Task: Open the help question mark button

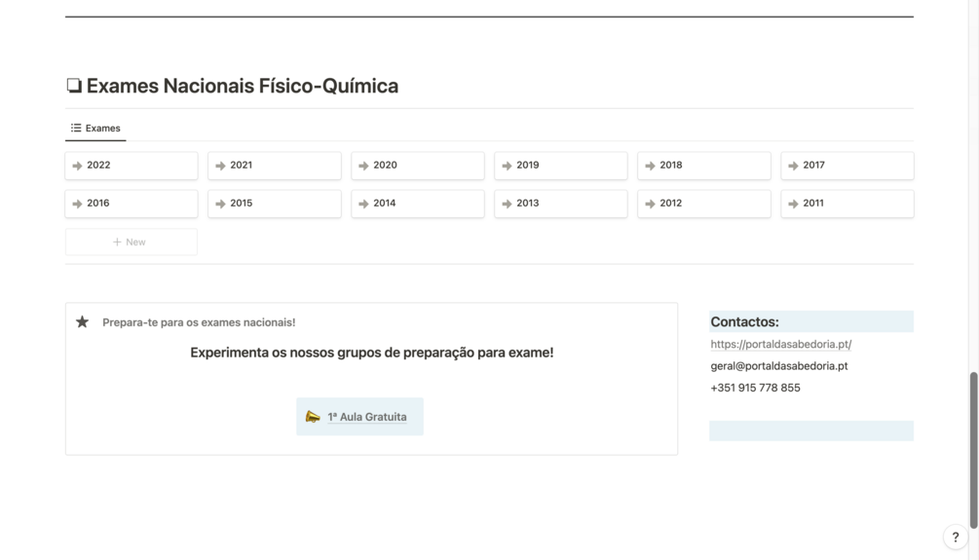Action: [x=955, y=537]
